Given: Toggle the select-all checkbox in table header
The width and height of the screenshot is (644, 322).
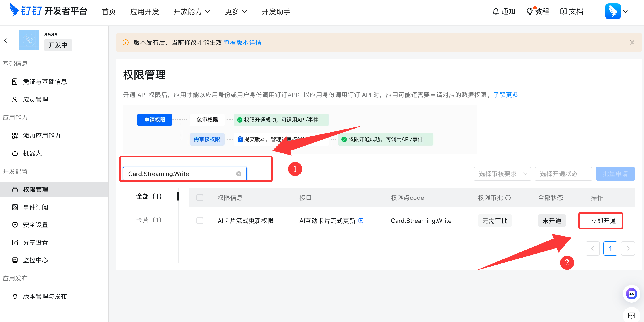Looking at the screenshot, I should (x=200, y=198).
